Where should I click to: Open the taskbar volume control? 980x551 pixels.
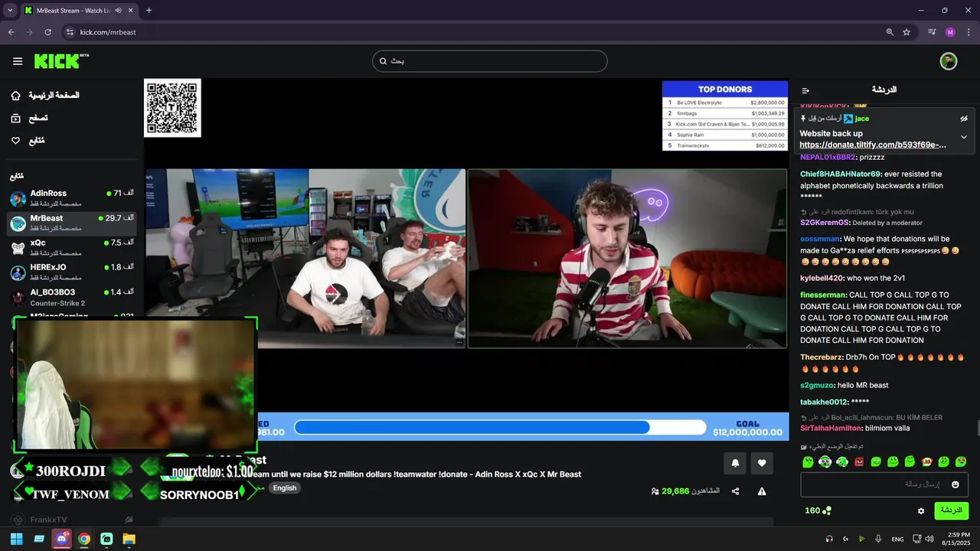point(929,539)
